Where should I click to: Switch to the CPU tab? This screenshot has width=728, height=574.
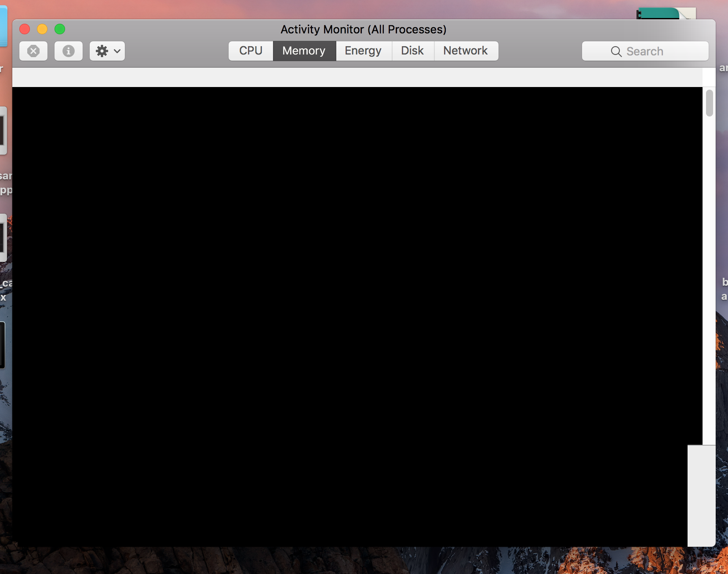pos(251,51)
